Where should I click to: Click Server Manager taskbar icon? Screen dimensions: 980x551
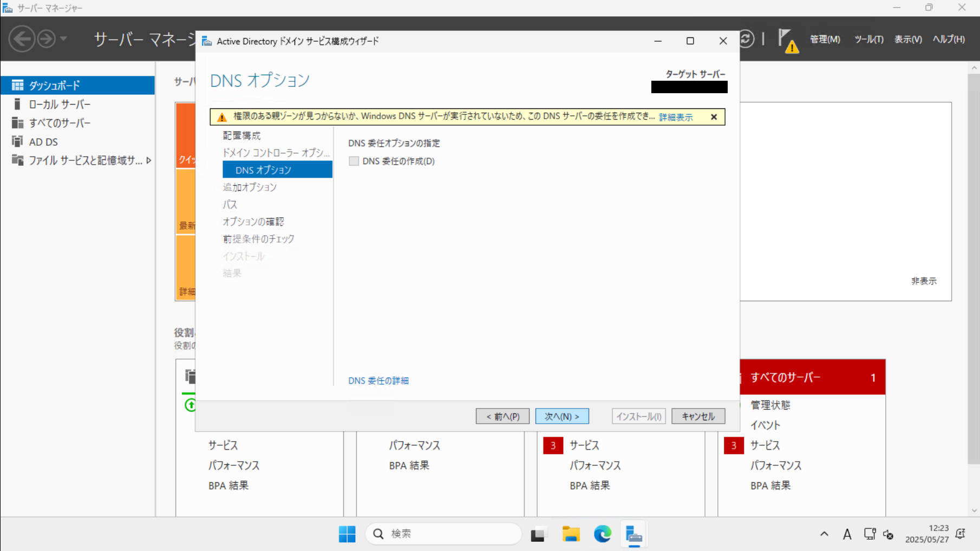pyautogui.click(x=633, y=534)
